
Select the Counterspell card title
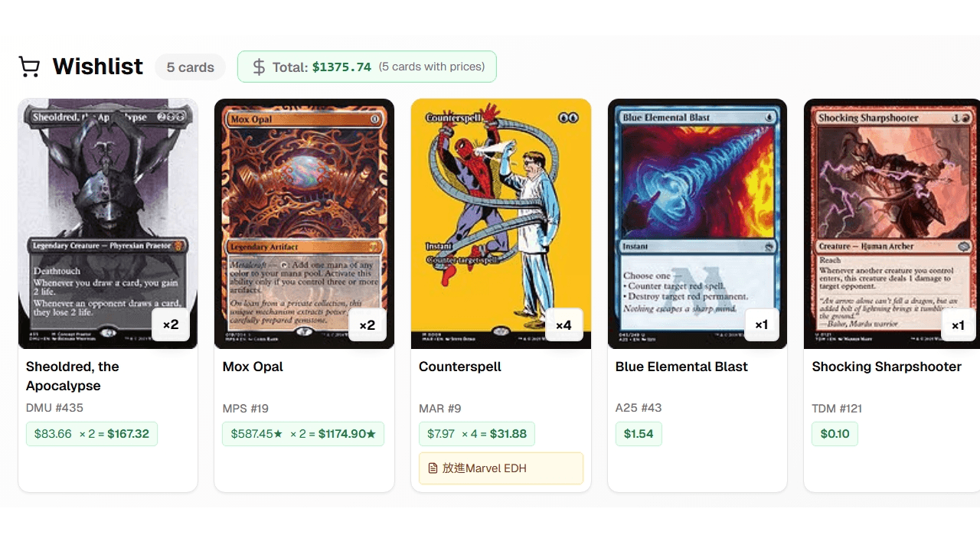point(460,367)
